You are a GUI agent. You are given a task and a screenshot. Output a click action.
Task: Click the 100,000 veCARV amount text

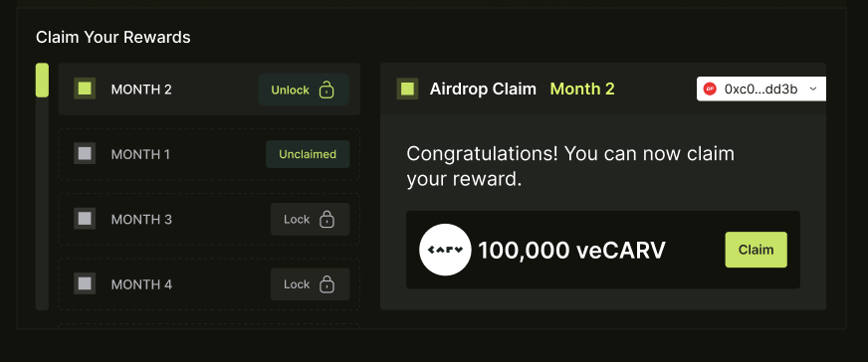(x=571, y=251)
